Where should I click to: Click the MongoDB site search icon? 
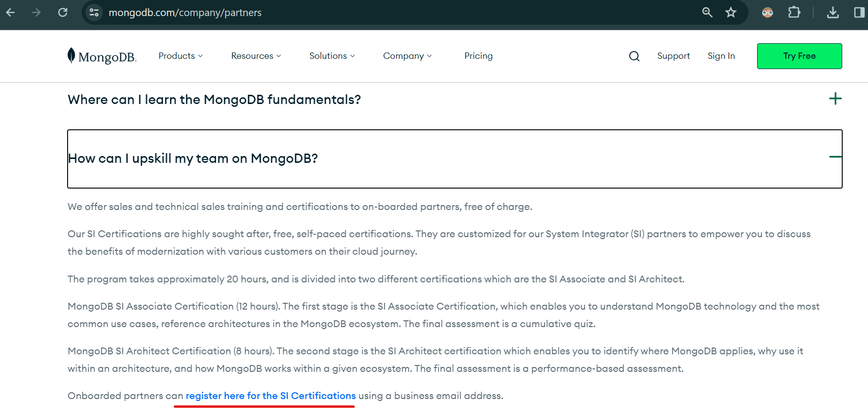pyautogui.click(x=634, y=56)
